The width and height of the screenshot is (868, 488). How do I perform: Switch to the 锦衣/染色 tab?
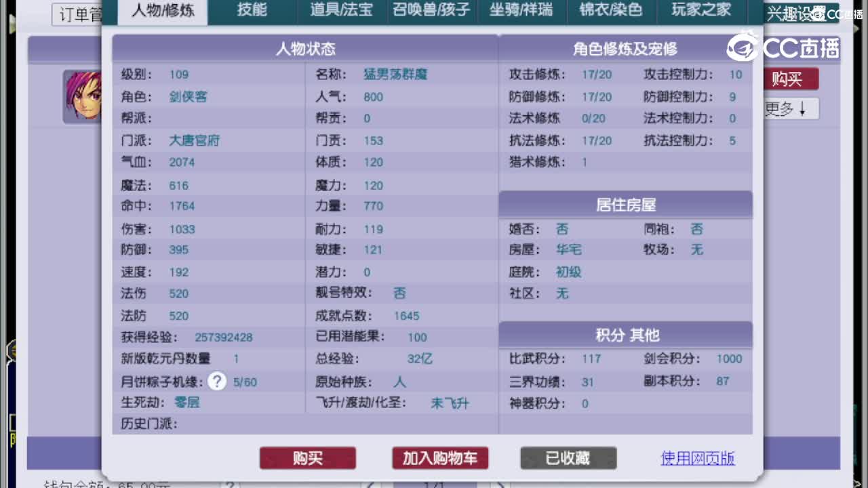click(x=611, y=11)
